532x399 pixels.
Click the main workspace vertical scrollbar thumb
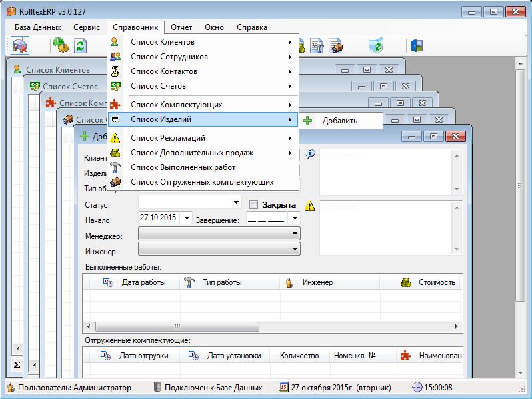click(520, 185)
